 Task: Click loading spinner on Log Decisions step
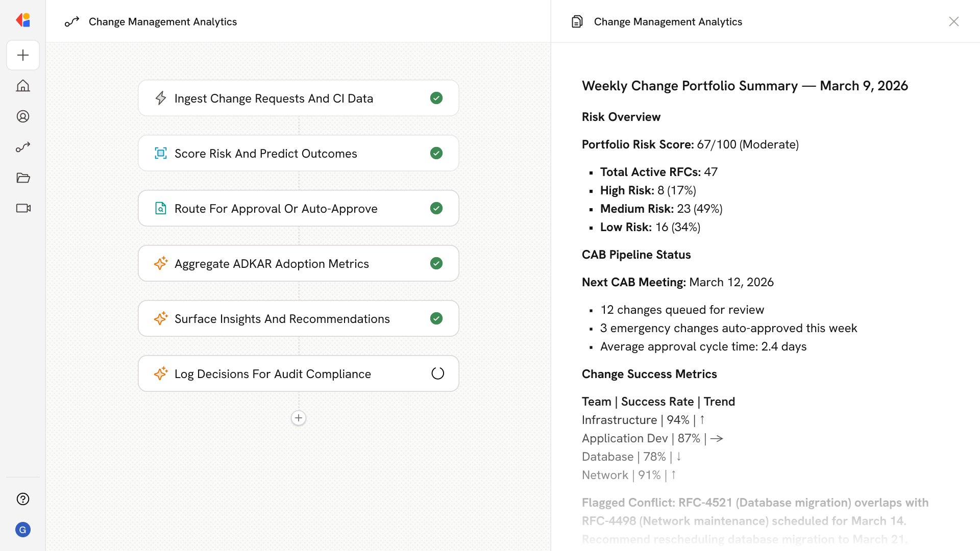(437, 373)
